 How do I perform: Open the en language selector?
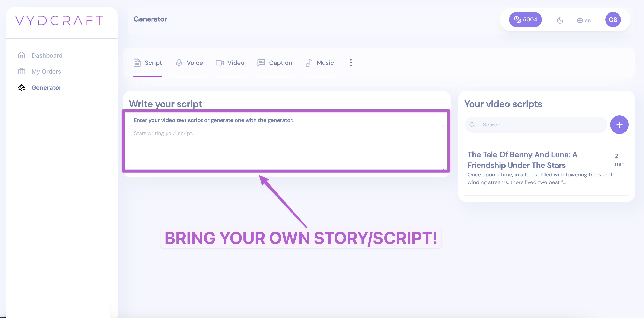coord(584,20)
